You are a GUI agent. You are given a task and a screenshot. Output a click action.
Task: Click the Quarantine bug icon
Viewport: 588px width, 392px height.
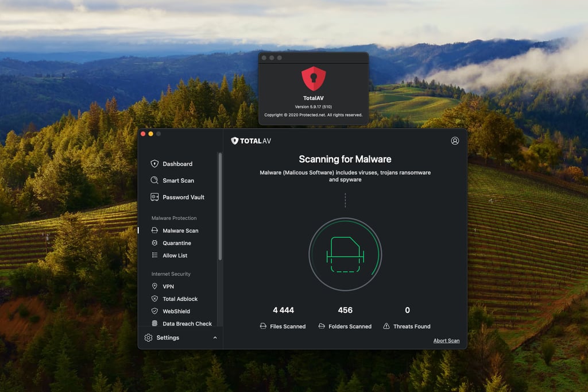[154, 243]
